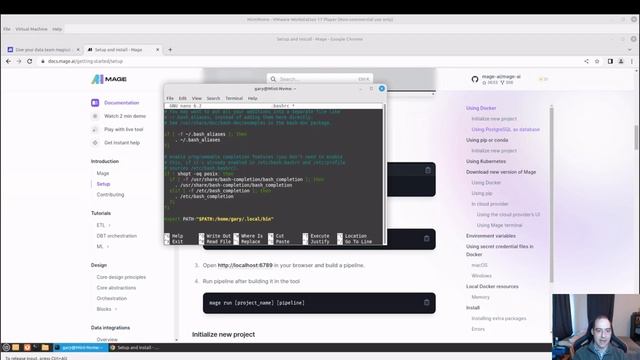Viewport: 640px width, 360px height.
Task: Click the Chrome address bar URL
Action: (85, 61)
